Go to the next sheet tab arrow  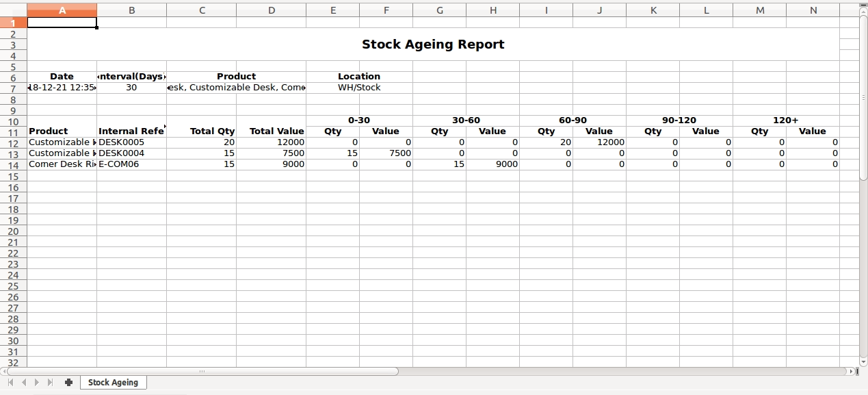(x=37, y=383)
